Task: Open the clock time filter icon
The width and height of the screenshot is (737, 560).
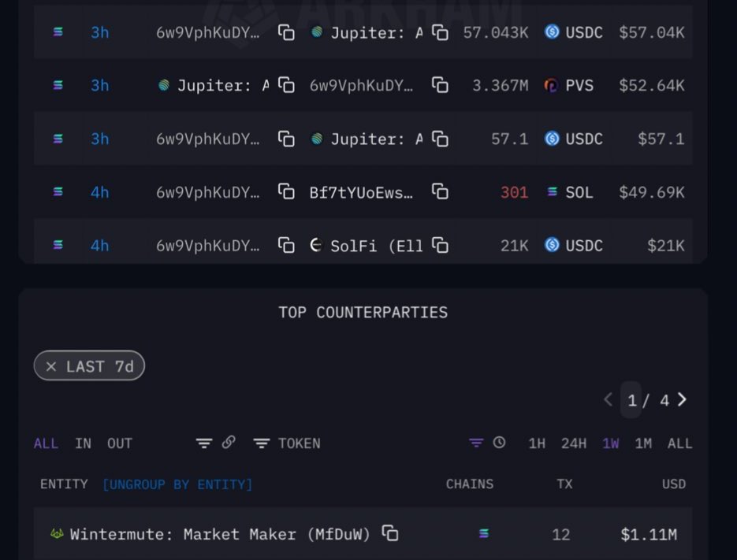Action: pos(499,442)
